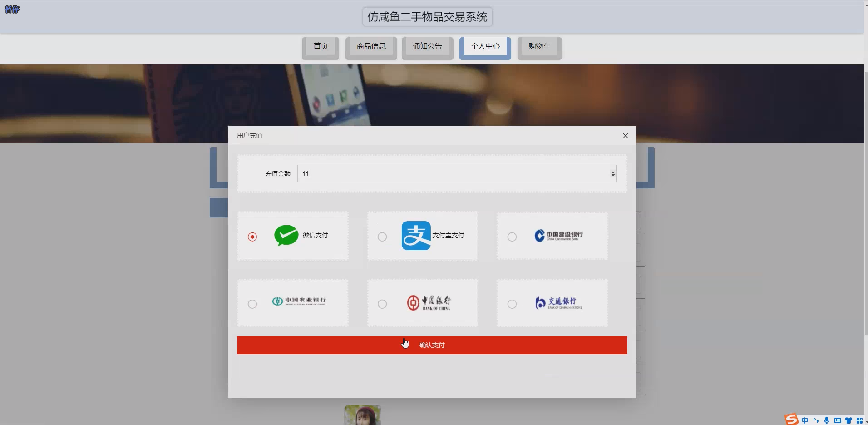Click the 充值金额 number stepper arrows
The height and width of the screenshot is (425, 868).
[613, 173]
